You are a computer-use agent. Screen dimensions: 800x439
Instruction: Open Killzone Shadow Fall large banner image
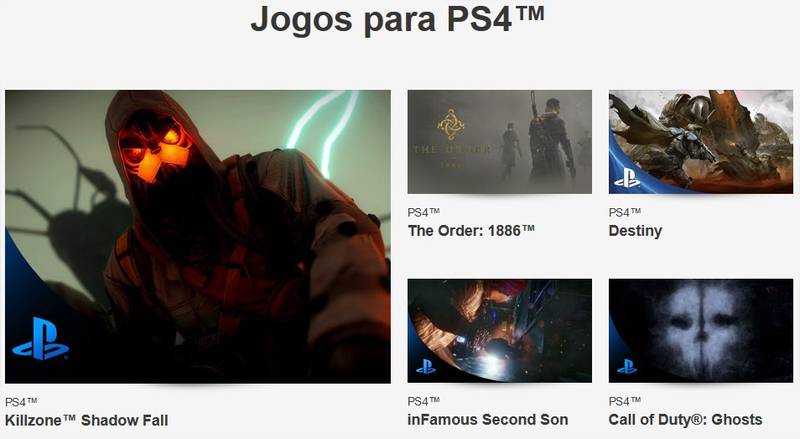pos(198,237)
